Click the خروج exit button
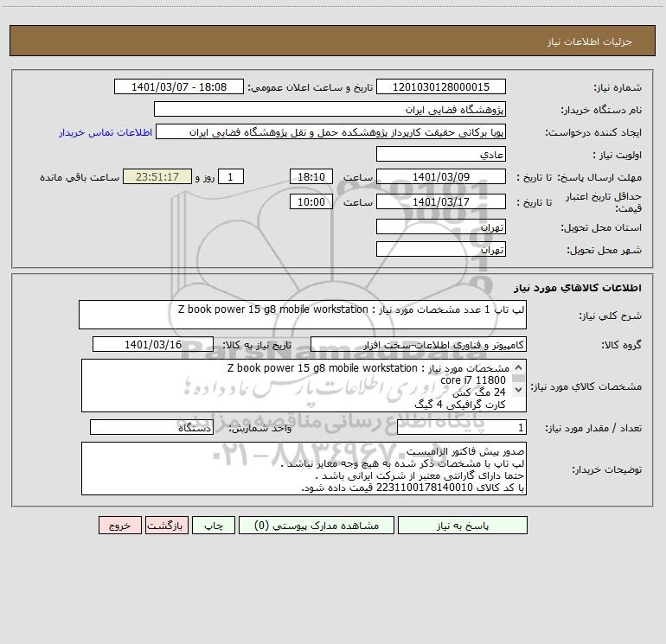Image resolution: width=666 pixels, height=644 pixels. tap(119, 526)
